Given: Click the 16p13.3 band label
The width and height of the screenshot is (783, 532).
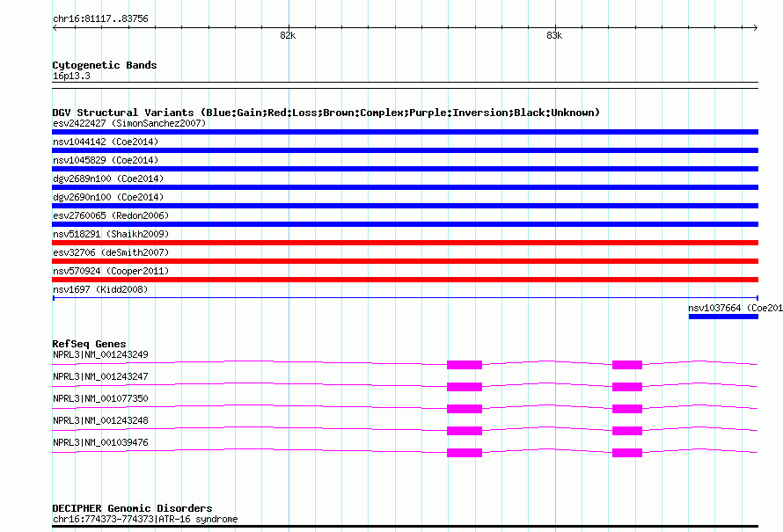Looking at the screenshot, I should click(x=71, y=76).
